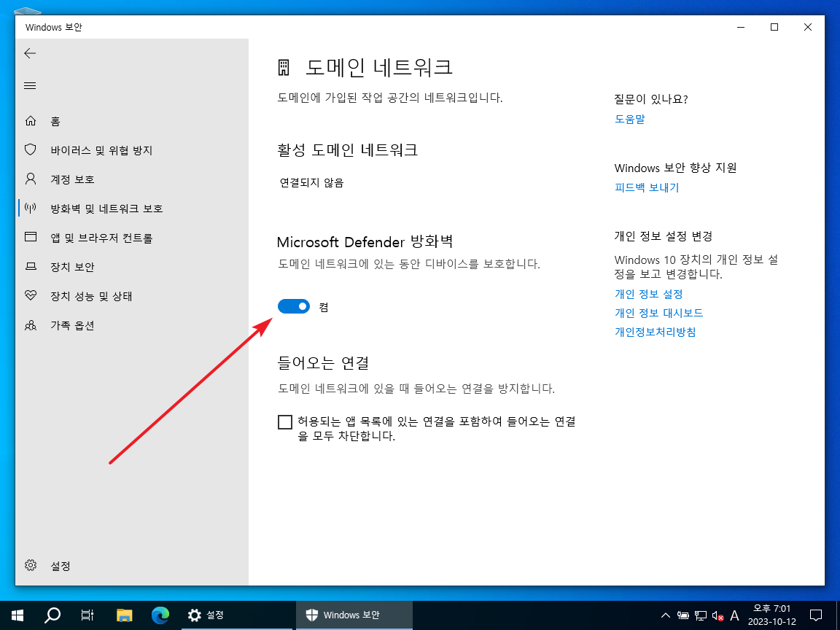This screenshot has width=840, height=630.
Task: Click the device security laptop icon
Action: click(x=31, y=266)
